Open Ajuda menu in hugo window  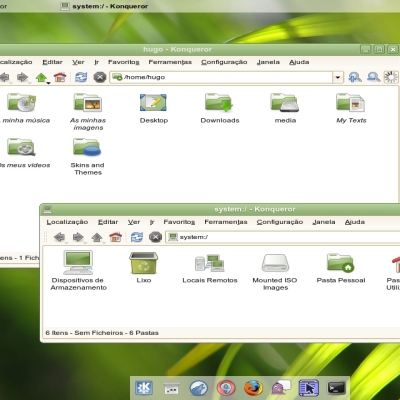(x=299, y=62)
